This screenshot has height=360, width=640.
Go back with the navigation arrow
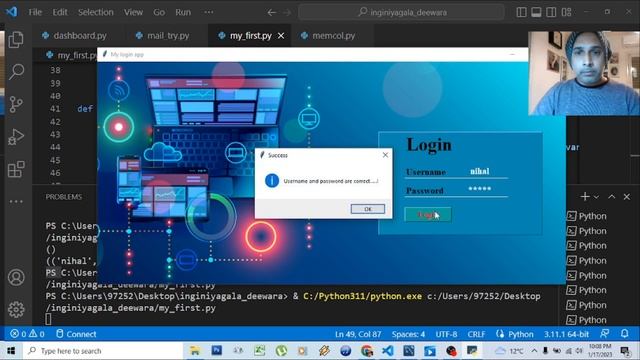click(x=271, y=12)
